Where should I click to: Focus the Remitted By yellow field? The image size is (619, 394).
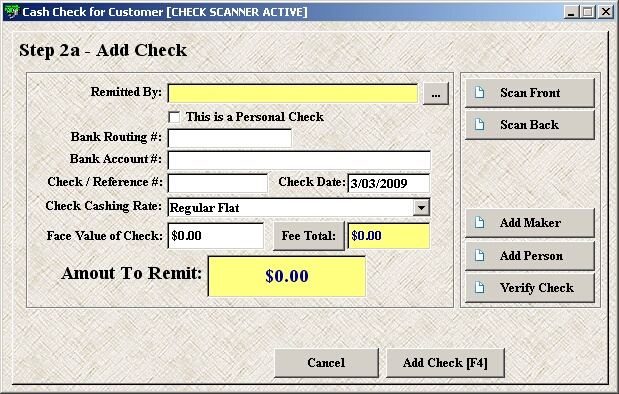pyautogui.click(x=293, y=94)
